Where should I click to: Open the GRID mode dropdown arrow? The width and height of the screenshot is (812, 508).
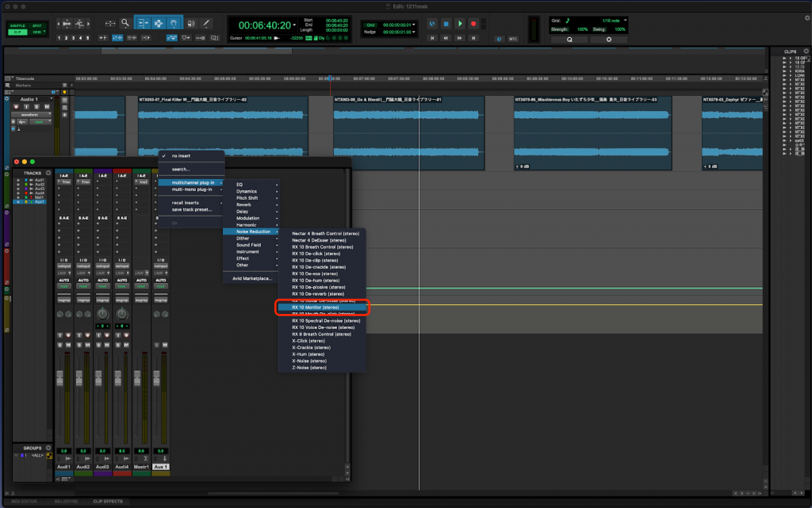44,32
